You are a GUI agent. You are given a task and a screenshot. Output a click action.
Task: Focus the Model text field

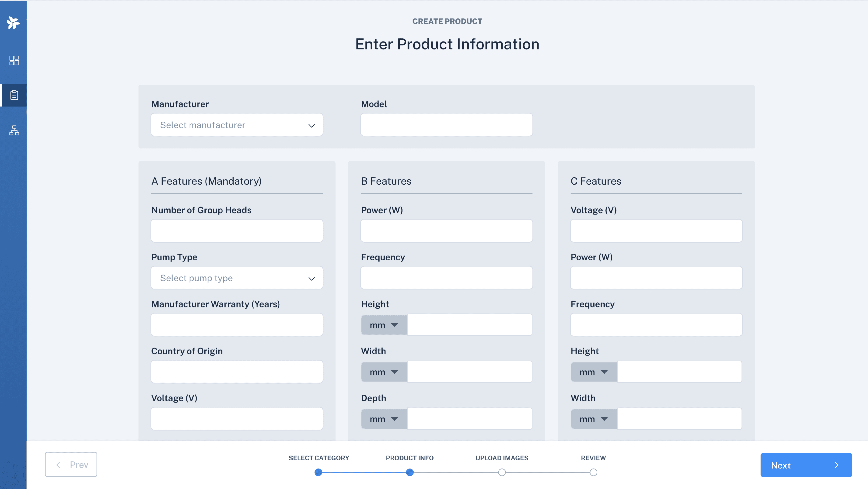click(446, 125)
